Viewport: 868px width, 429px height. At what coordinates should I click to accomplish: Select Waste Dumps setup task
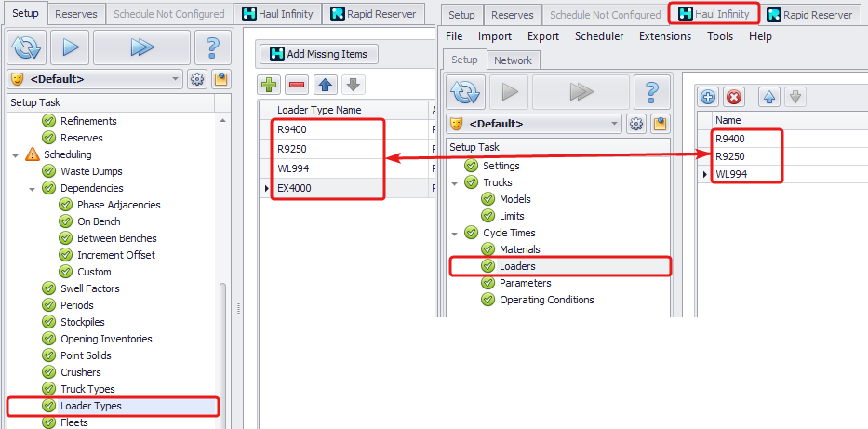click(x=91, y=171)
